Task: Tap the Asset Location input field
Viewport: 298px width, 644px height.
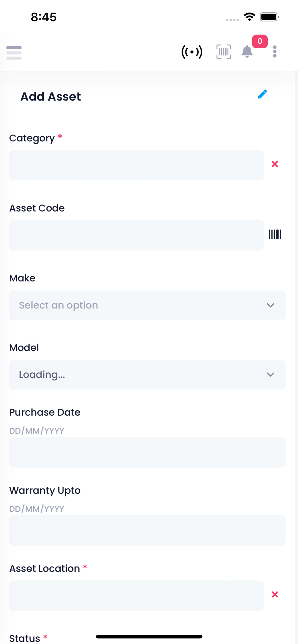Action: click(136, 596)
